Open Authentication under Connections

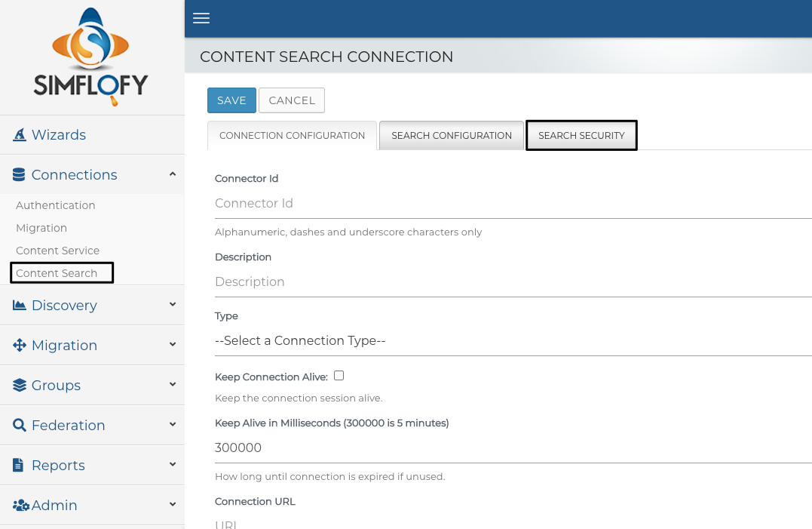point(55,205)
